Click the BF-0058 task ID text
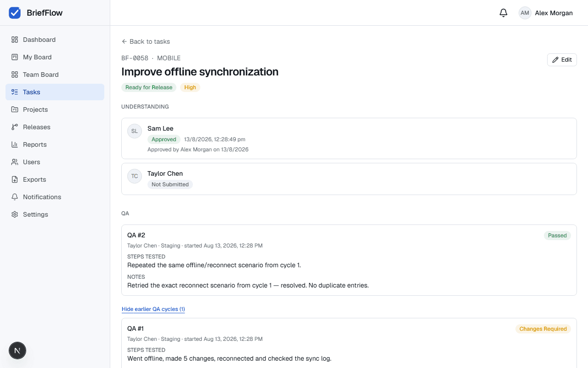This screenshot has height=368, width=588. [x=135, y=58]
